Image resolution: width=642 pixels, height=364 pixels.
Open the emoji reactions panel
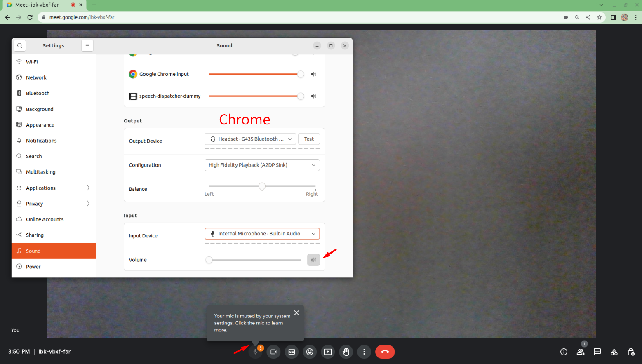(x=310, y=352)
